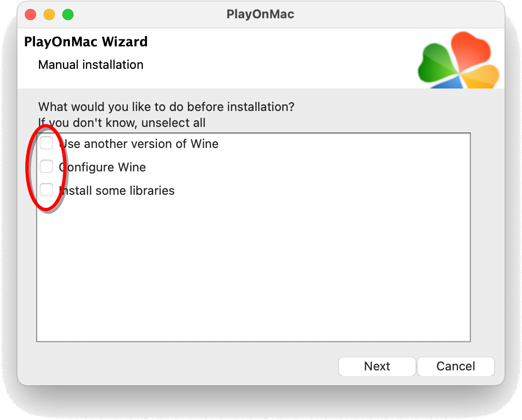Viewport: 522px width, 420px height.
Task: Check the 'Configure Wine' option
Action: 46,166
